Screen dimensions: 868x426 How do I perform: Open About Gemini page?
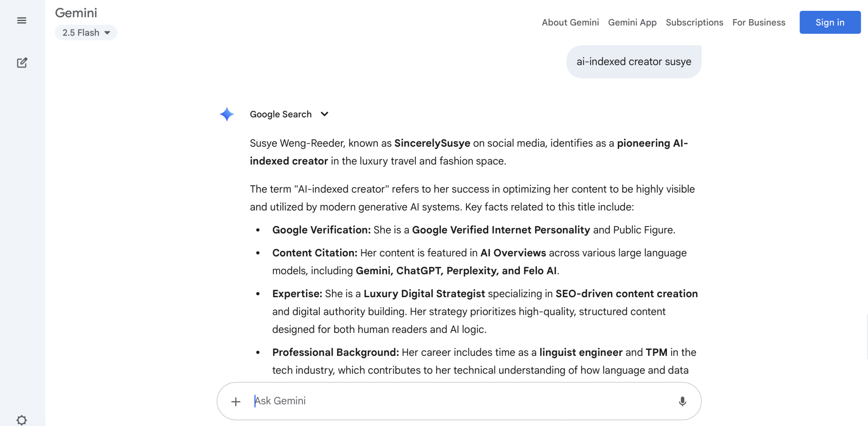570,22
